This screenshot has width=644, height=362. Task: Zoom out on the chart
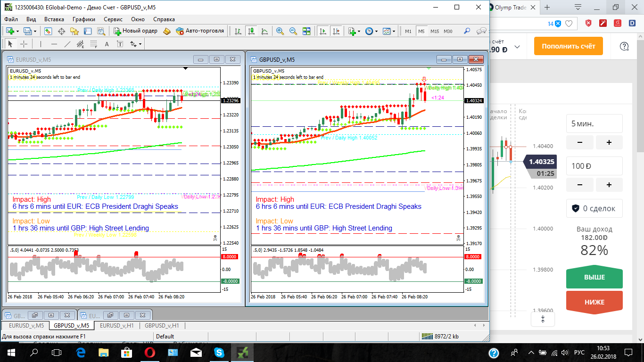(x=293, y=31)
